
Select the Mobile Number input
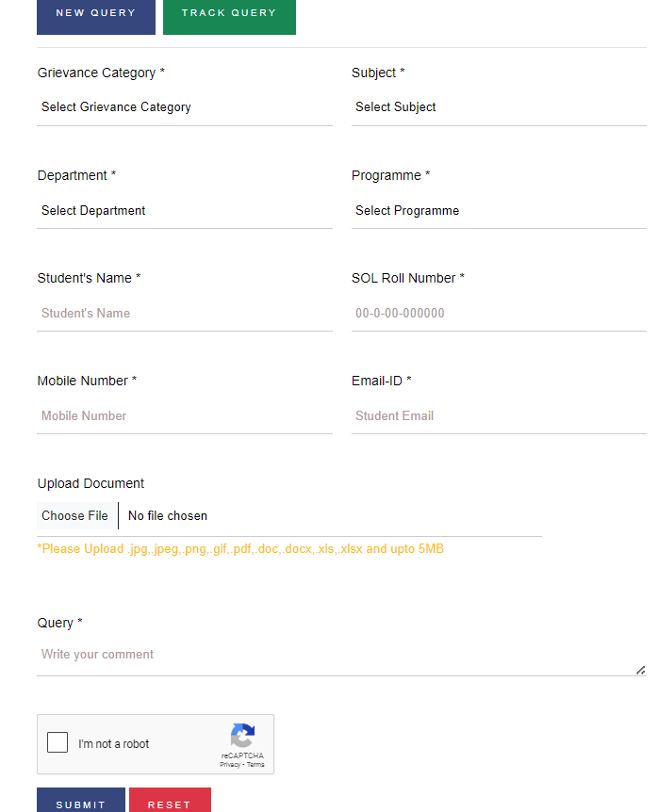[185, 416]
